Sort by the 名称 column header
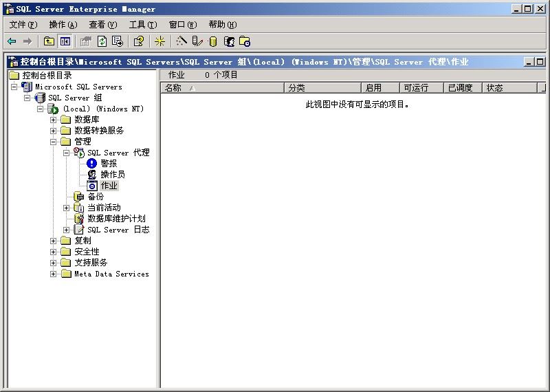The width and height of the screenshot is (550, 392). (222, 88)
